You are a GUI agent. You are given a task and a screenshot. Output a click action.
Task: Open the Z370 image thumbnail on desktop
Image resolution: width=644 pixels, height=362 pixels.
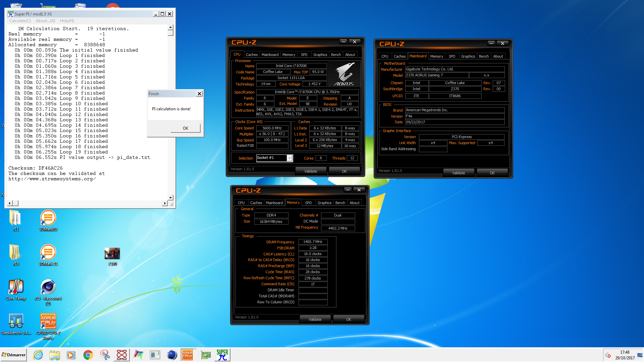tap(112, 256)
